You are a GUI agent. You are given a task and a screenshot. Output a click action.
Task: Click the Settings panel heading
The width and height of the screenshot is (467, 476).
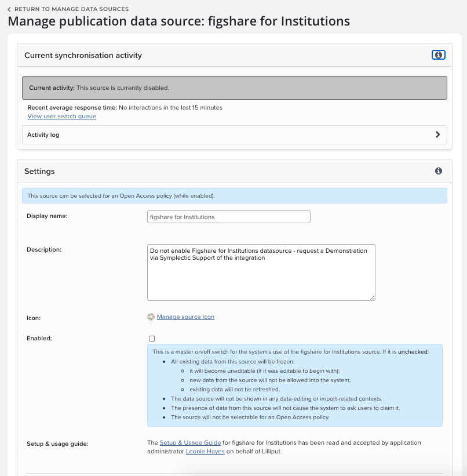pos(39,172)
